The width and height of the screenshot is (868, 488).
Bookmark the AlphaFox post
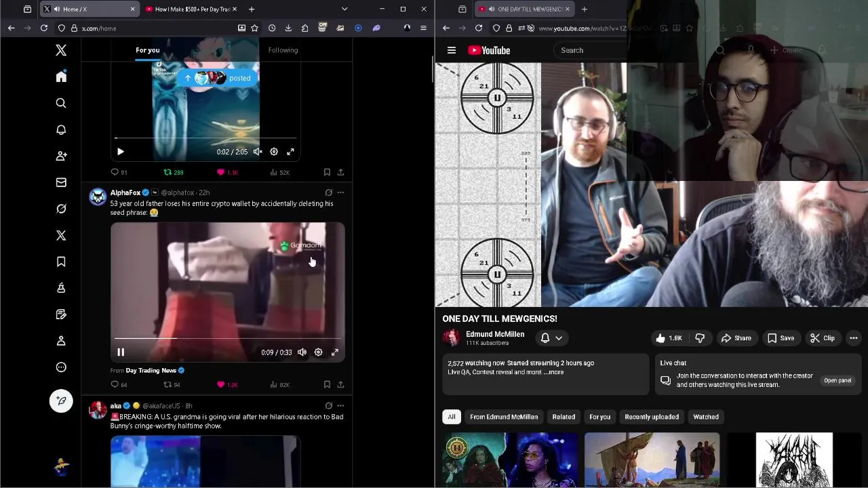coord(327,384)
